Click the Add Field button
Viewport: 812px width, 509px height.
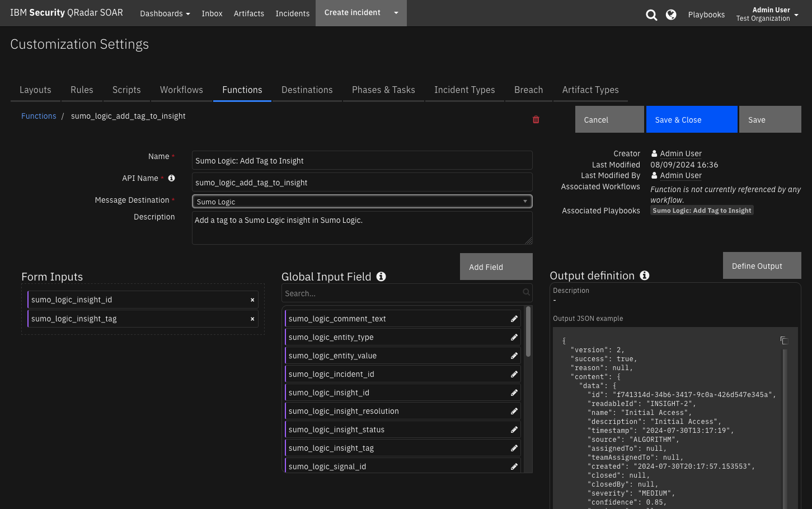(x=496, y=267)
